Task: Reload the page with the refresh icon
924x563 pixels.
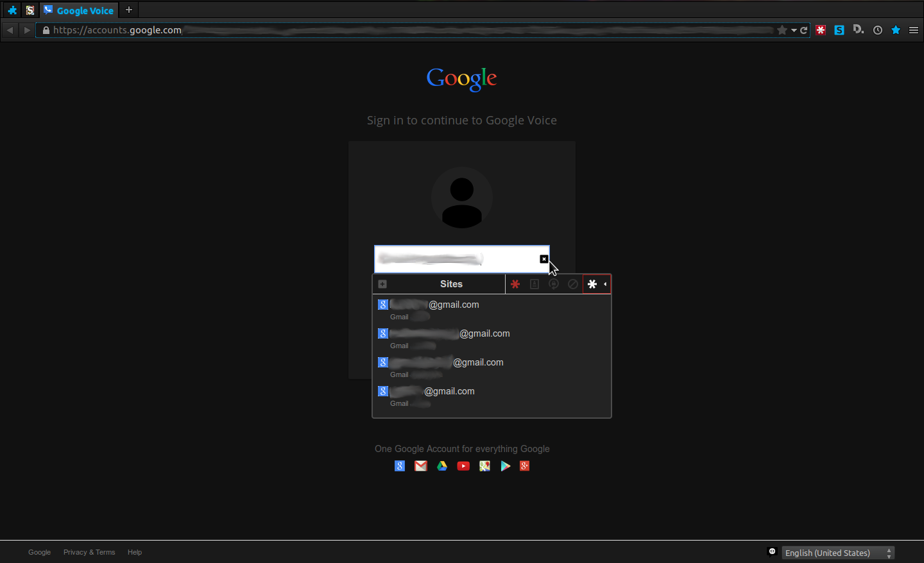Action: point(803,30)
